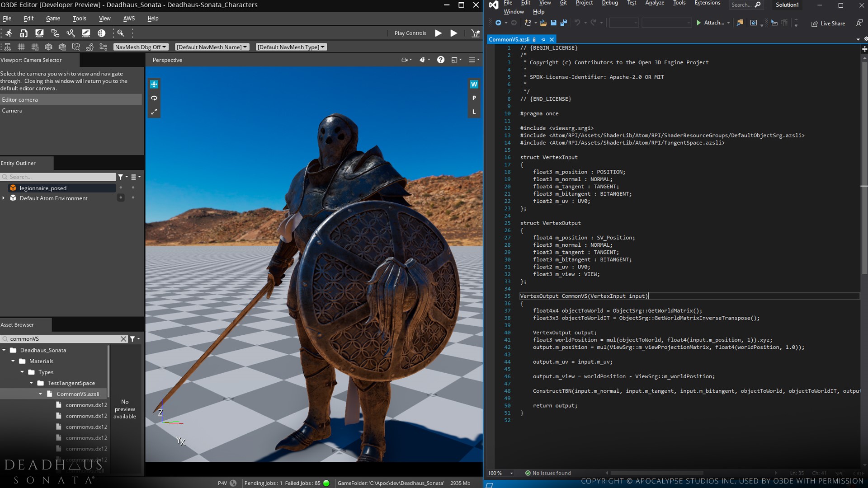
Task: Click the Search field in Entity Outliner
Action: 60,176
